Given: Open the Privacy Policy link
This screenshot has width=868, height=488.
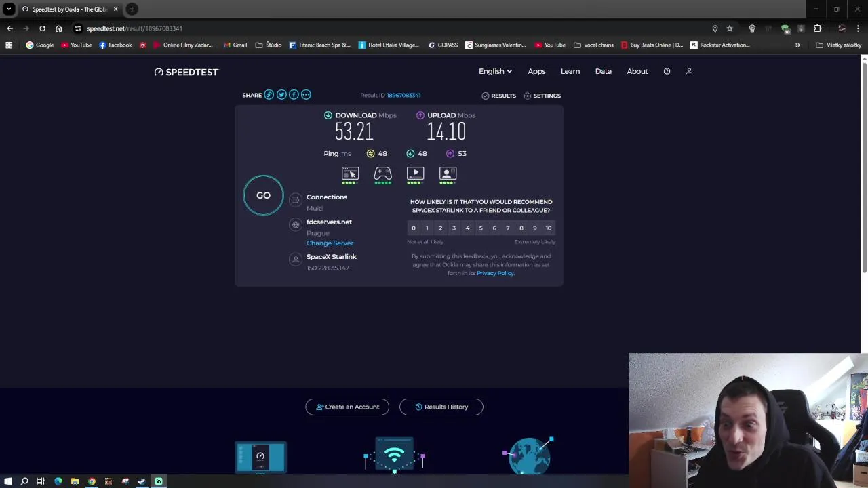Looking at the screenshot, I should pos(495,273).
